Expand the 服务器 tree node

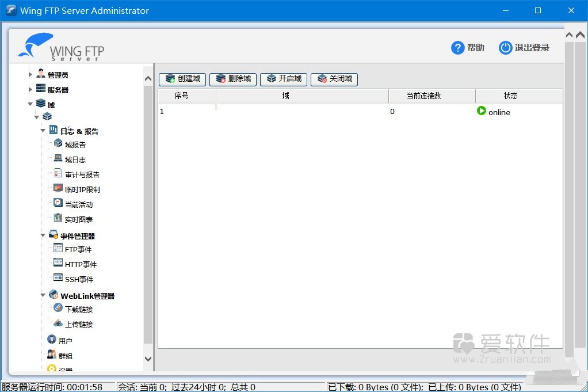[x=30, y=89]
